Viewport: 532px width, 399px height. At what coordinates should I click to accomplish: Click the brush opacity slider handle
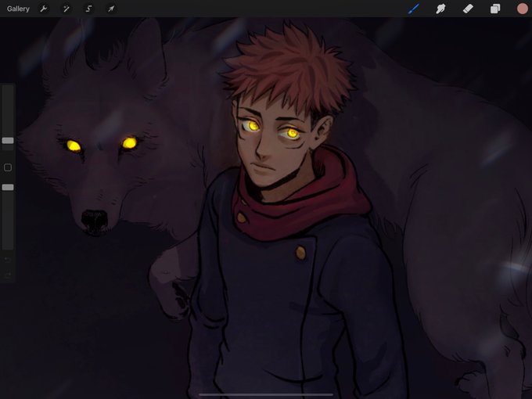8,187
